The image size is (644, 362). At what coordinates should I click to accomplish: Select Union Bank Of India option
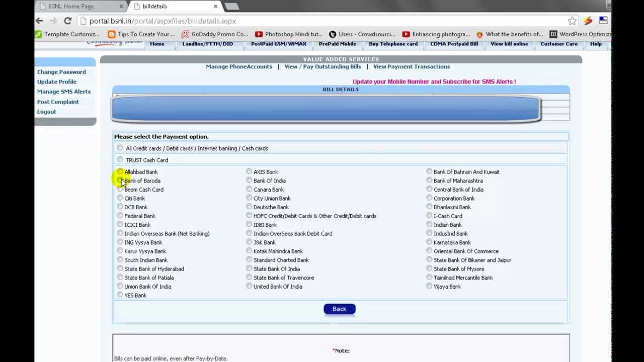pos(120,286)
